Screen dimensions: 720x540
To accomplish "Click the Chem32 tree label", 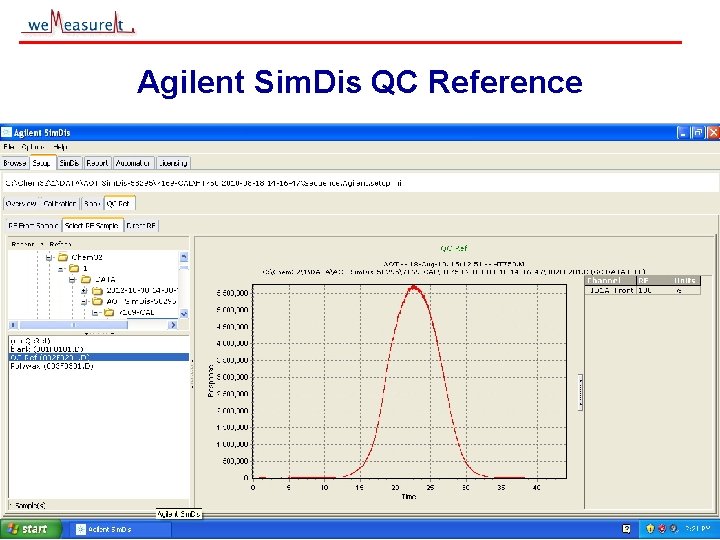I will tap(87, 257).
